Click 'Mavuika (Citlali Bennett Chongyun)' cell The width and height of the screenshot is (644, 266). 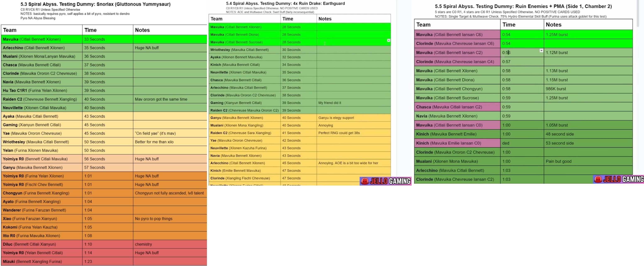coord(457,89)
